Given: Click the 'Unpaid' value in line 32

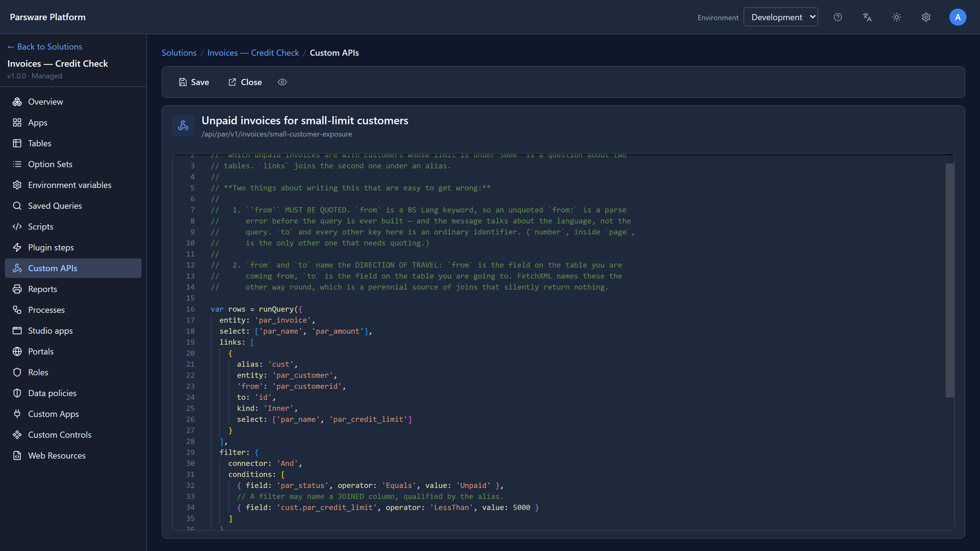Looking at the screenshot, I should click(473, 485).
